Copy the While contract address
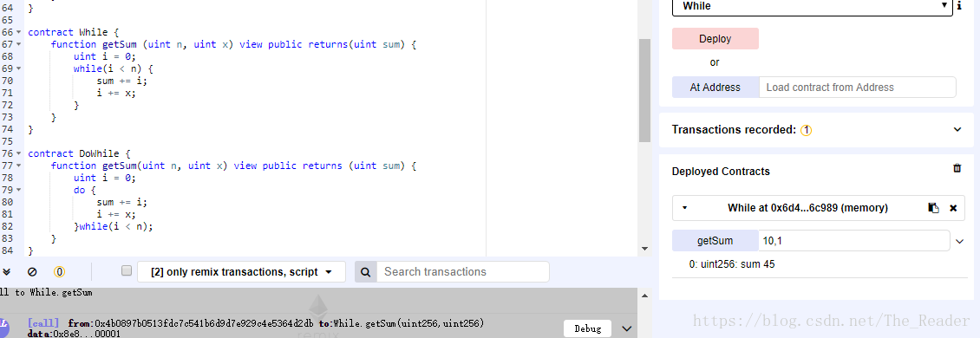This screenshot has width=980, height=338. tap(934, 208)
